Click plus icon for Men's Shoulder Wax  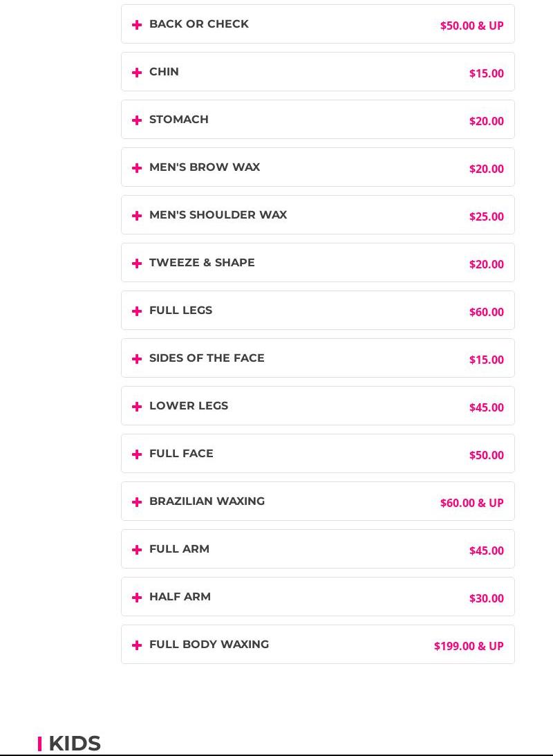(137, 216)
